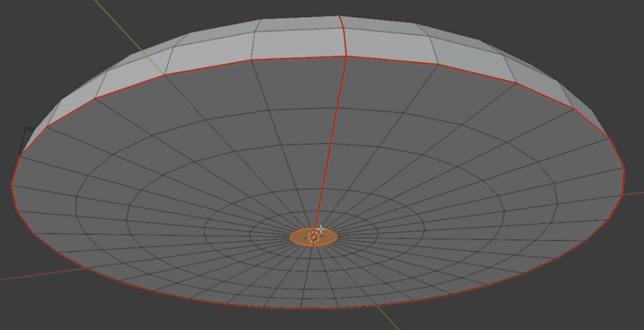
Task: Click the red seam edge from center to rim
Action: pyautogui.click(x=331, y=141)
